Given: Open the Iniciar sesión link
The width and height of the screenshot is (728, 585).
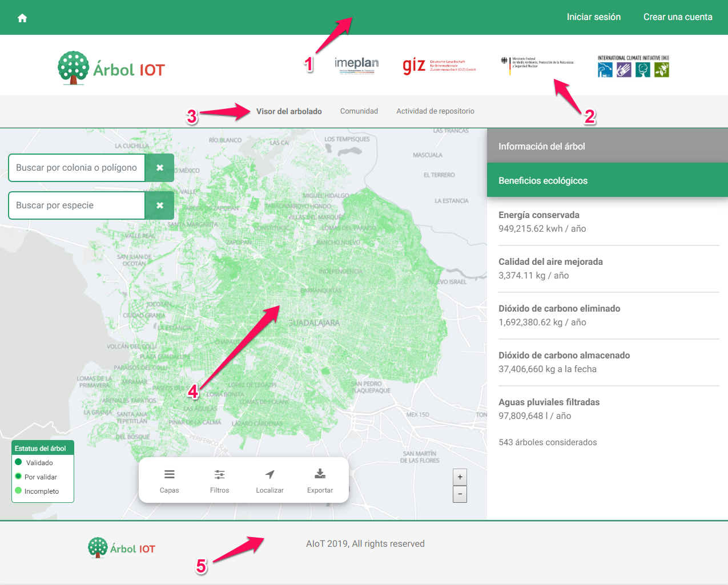Looking at the screenshot, I should [594, 17].
